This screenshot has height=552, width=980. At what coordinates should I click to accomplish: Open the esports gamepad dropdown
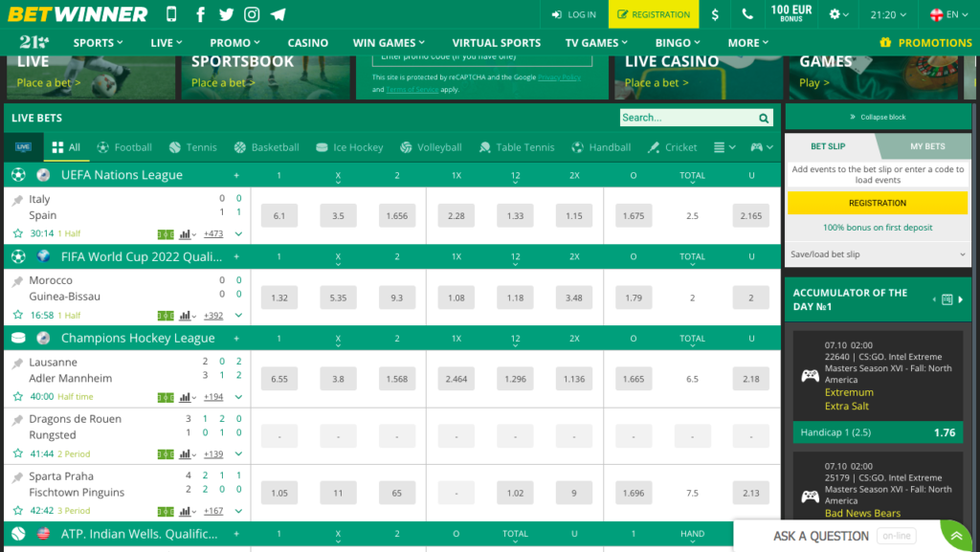tap(762, 147)
